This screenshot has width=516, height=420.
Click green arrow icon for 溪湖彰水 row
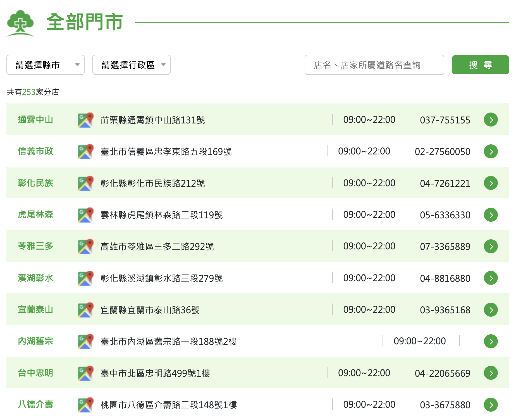(491, 278)
